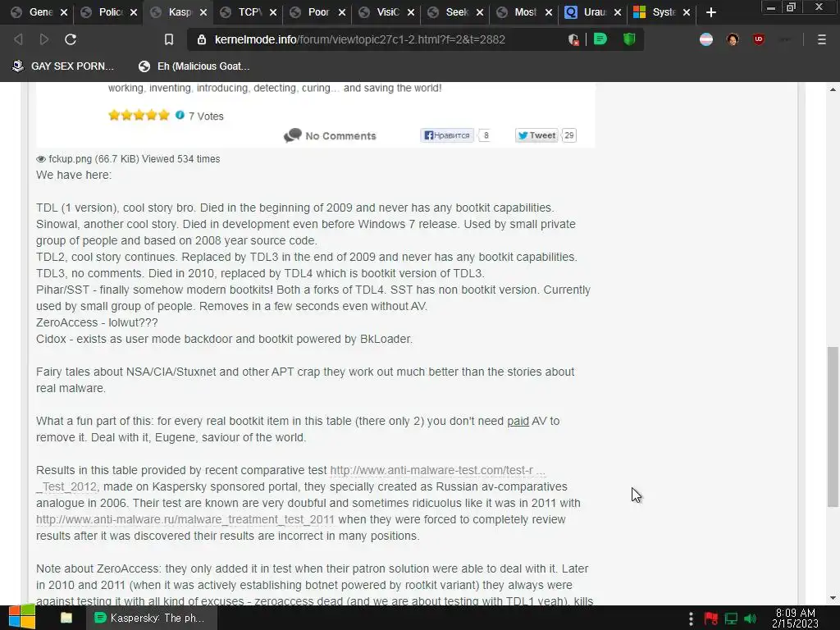Open the anti-malware-test.com link
The image size is (840, 630).
[438, 470]
